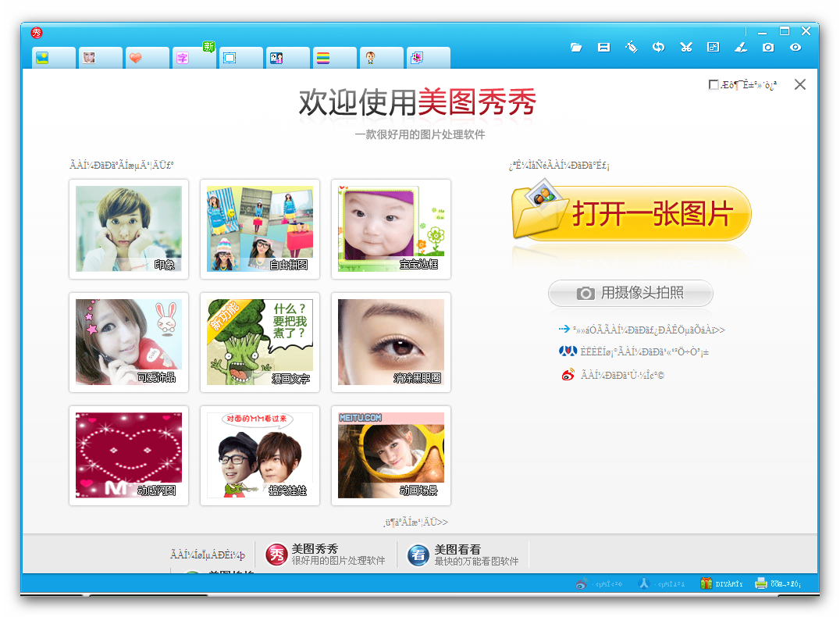Open 美图看看 viewer in bottom bar

pos(463,555)
